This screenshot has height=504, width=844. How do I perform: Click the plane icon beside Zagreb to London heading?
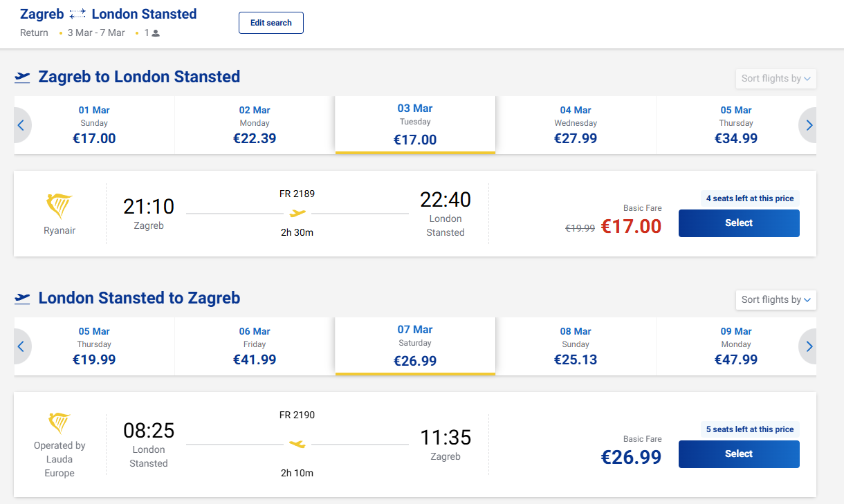click(x=22, y=77)
